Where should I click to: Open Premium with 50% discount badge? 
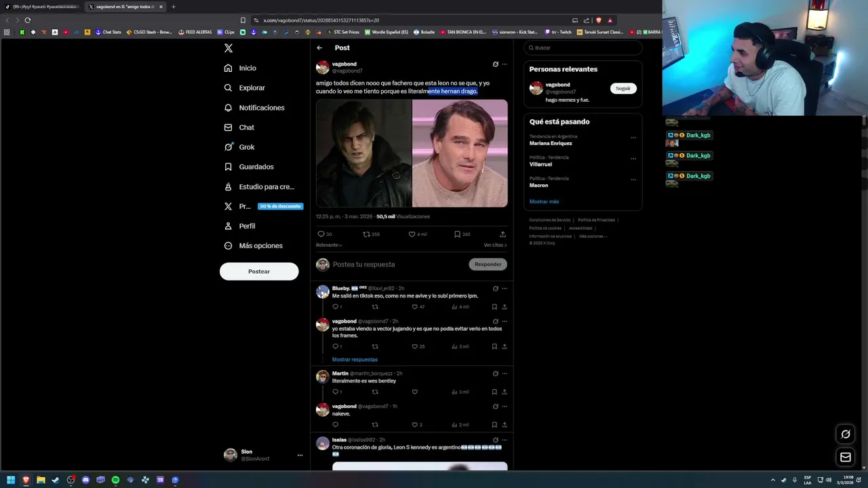click(x=263, y=206)
